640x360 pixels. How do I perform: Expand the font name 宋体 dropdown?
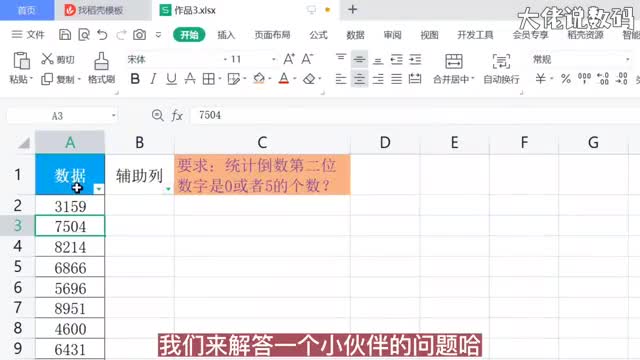tap(225, 60)
